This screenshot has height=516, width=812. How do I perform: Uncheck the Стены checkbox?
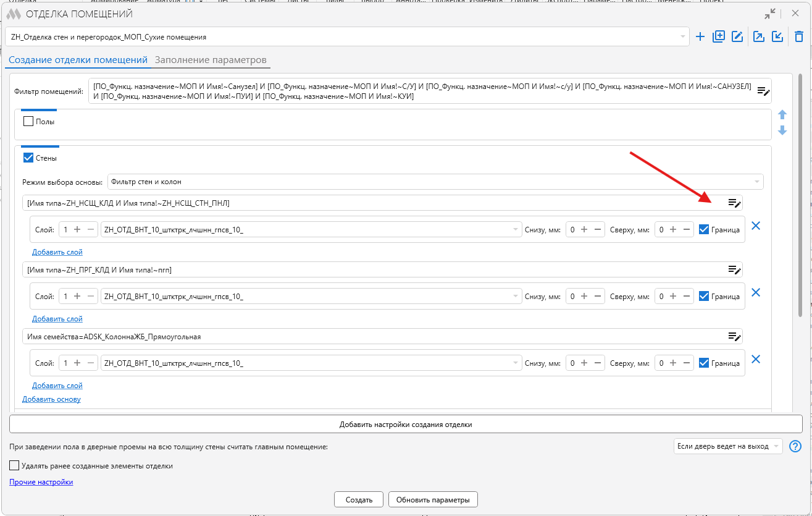pyautogui.click(x=28, y=158)
